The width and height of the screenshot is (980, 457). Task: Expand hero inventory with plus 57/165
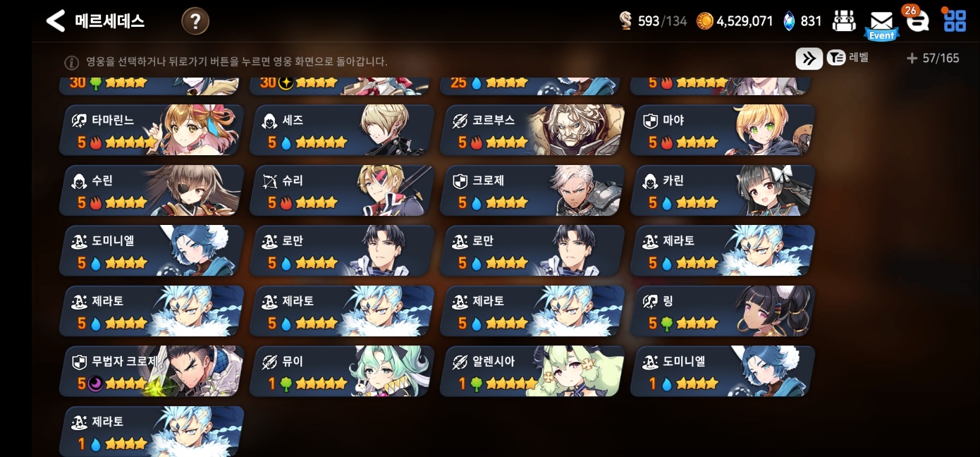pyautogui.click(x=933, y=59)
